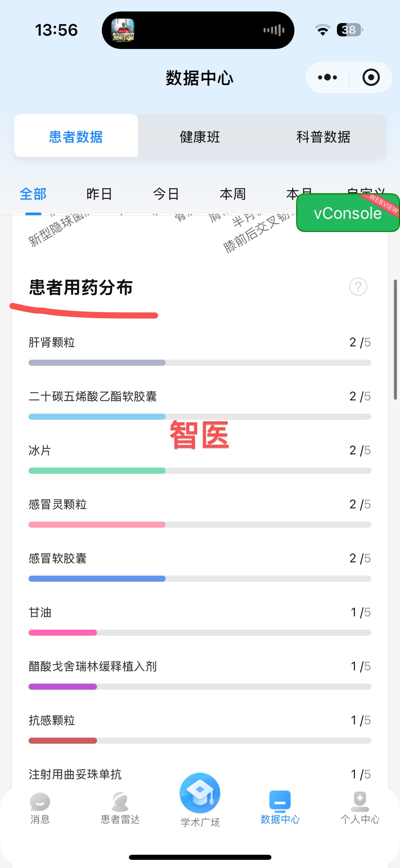
Task: Open the mini program more options menu
Action: (327, 77)
